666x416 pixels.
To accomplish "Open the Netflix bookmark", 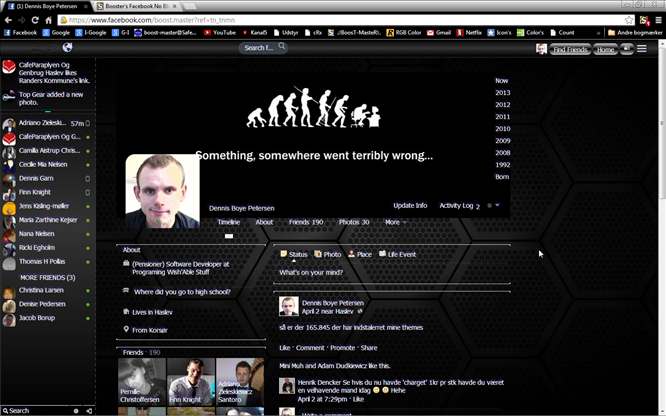I will pyautogui.click(x=469, y=32).
